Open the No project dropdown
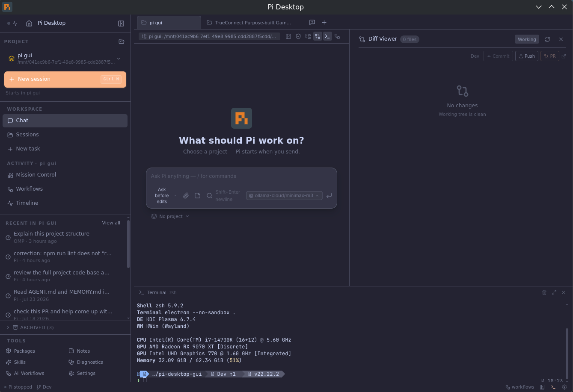 tap(170, 216)
